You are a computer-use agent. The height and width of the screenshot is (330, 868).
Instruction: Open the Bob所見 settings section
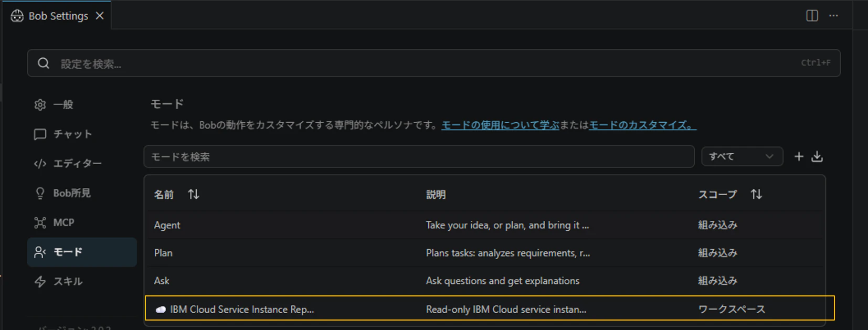[82, 193]
